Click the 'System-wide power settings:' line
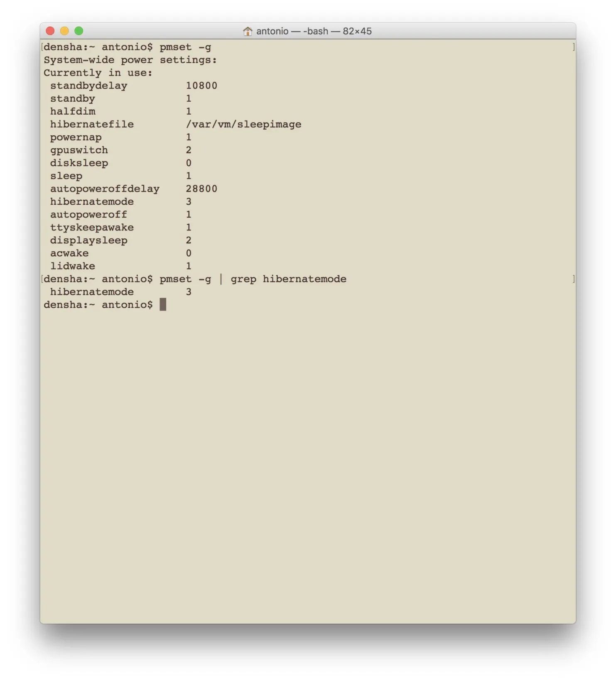 pos(130,60)
